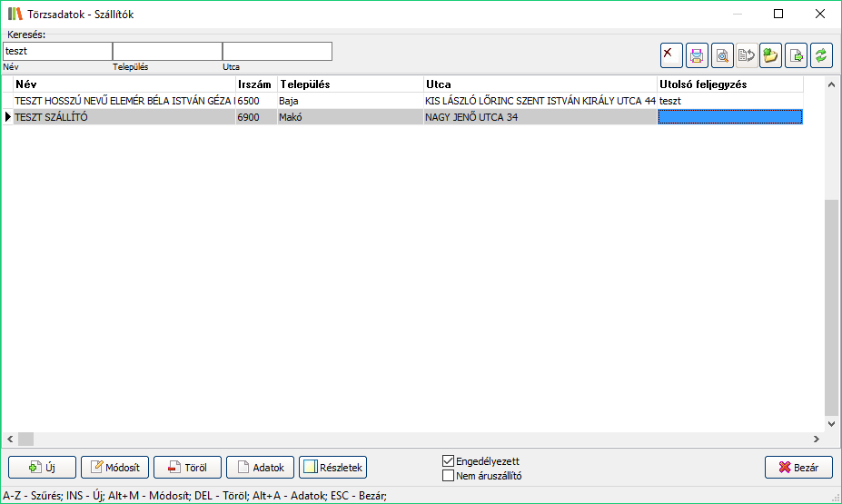Click the export document arrow icon

[x=797, y=55]
